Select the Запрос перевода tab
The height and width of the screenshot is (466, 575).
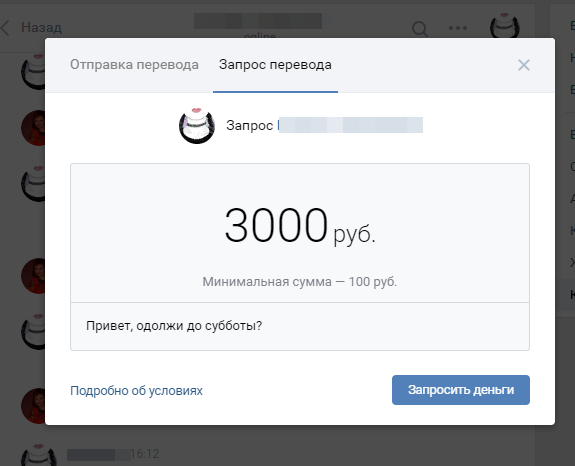275,65
